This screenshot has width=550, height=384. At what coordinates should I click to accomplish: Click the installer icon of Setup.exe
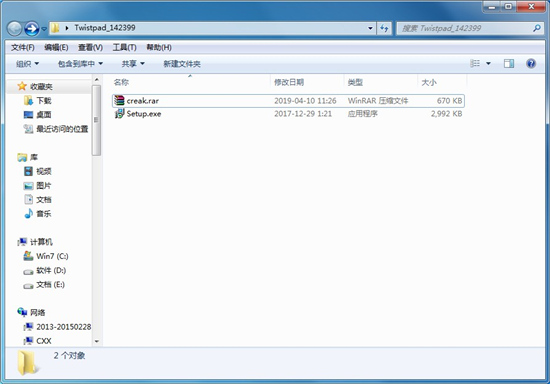[x=119, y=114]
